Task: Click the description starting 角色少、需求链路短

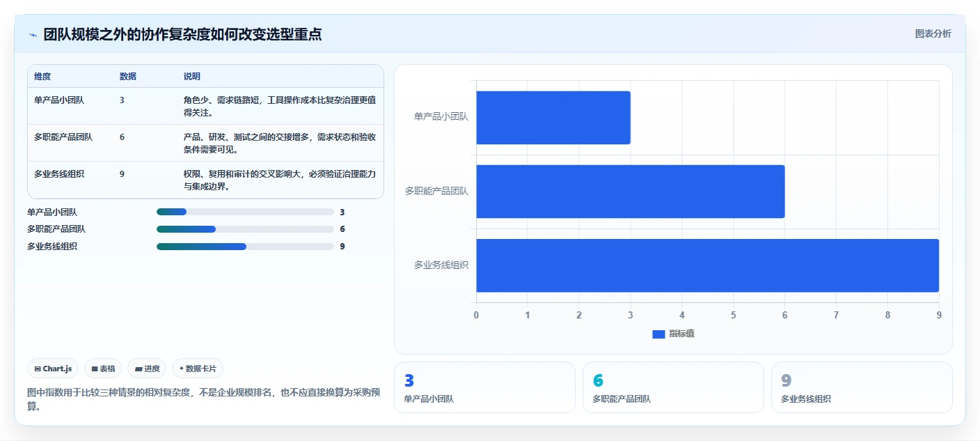Action: click(280, 106)
